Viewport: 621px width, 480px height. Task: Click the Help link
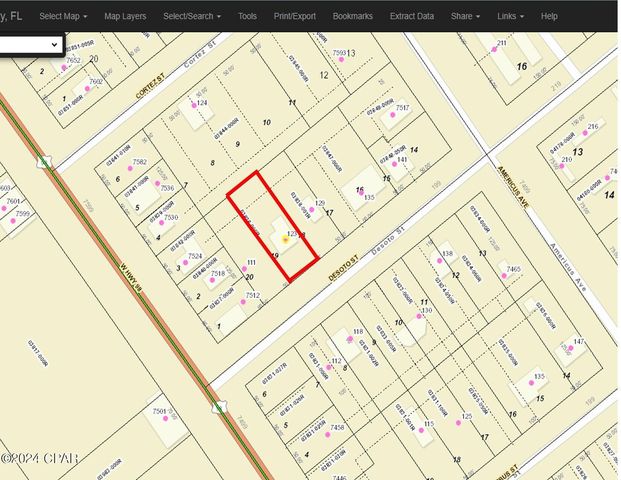(x=549, y=16)
